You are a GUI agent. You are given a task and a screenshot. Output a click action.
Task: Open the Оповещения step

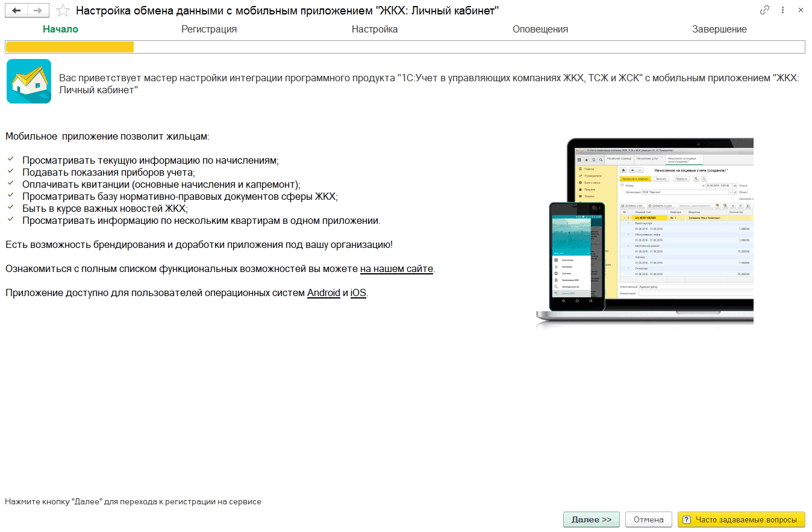[540, 29]
